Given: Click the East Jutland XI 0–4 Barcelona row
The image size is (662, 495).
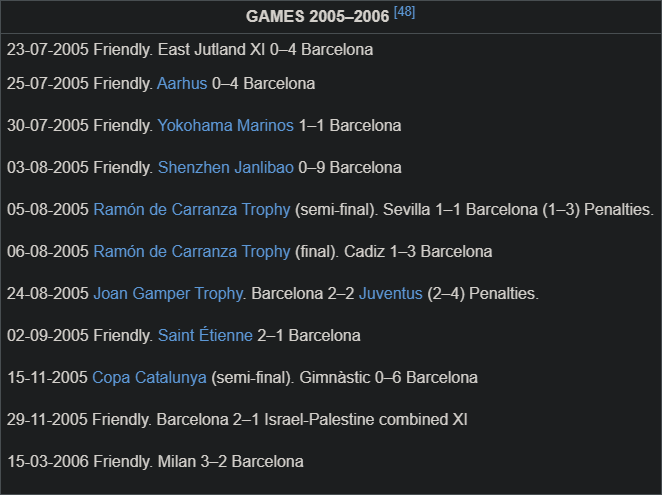Looking at the screenshot, I should click(x=190, y=50).
